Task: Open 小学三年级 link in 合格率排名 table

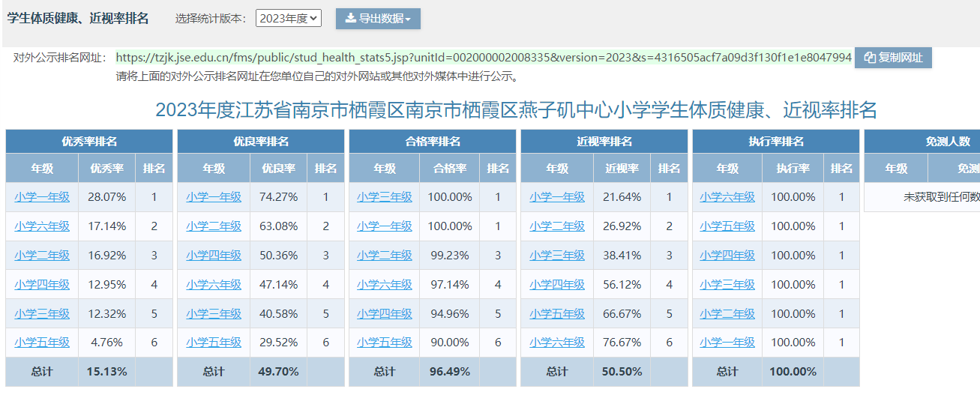Action: (385, 197)
